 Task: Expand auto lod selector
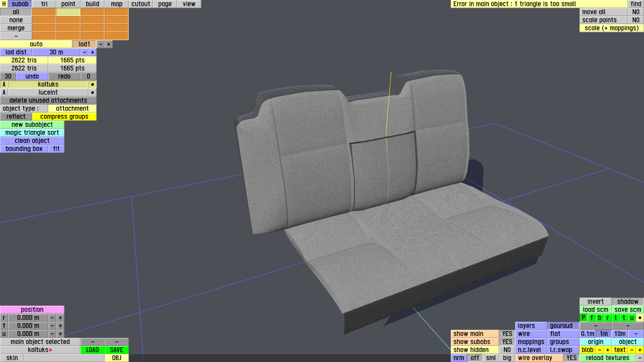(x=36, y=44)
